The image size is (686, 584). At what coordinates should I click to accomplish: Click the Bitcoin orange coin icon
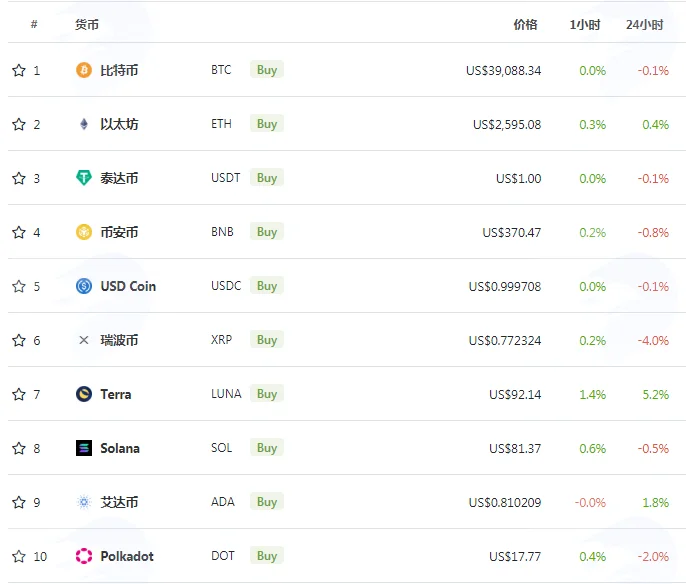pyautogui.click(x=84, y=70)
